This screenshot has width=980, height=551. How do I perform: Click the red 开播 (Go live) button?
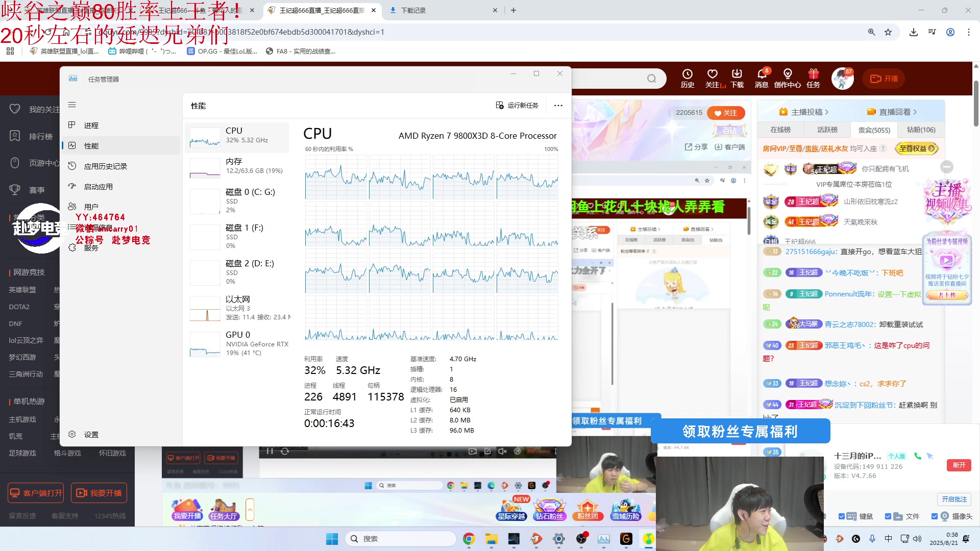(x=884, y=79)
